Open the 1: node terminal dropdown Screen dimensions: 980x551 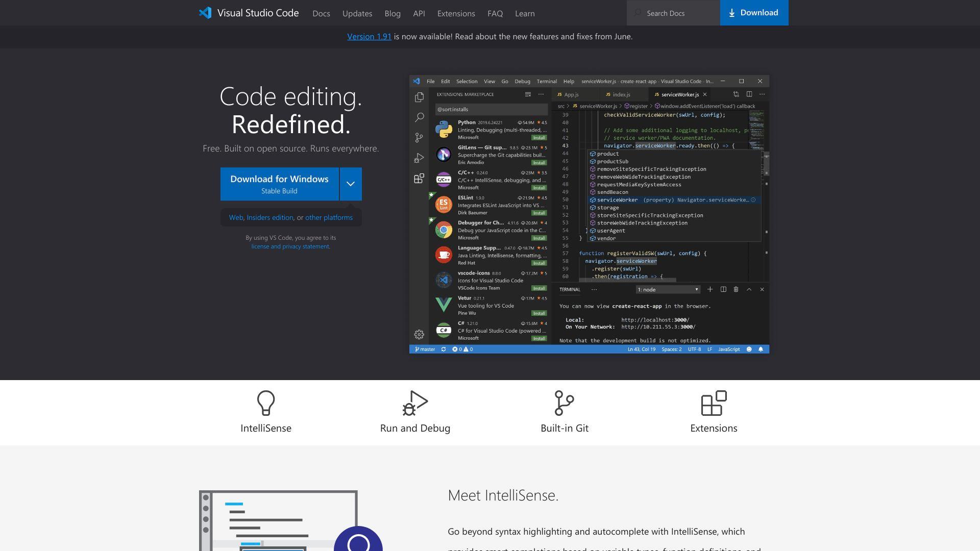pyautogui.click(x=668, y=290)
